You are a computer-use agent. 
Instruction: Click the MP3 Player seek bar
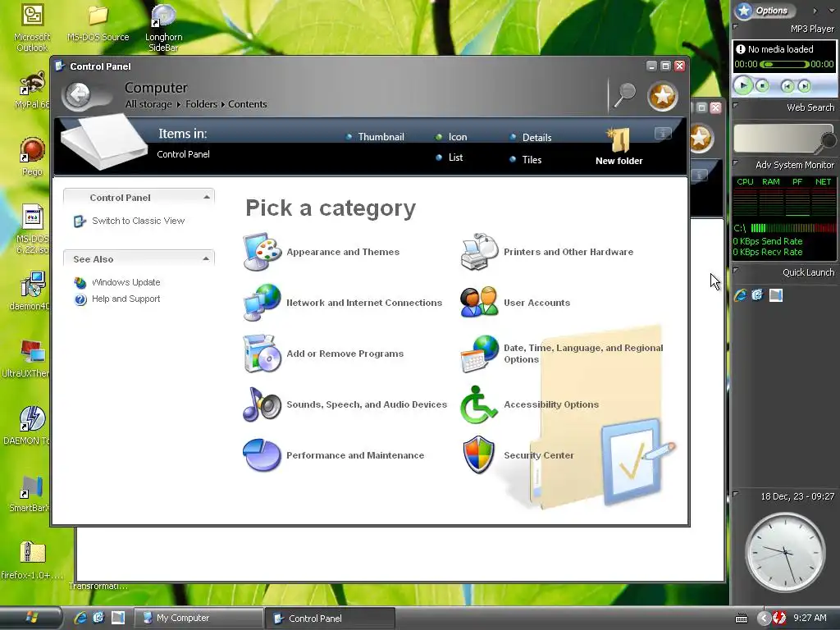click(x=785, y=64)
